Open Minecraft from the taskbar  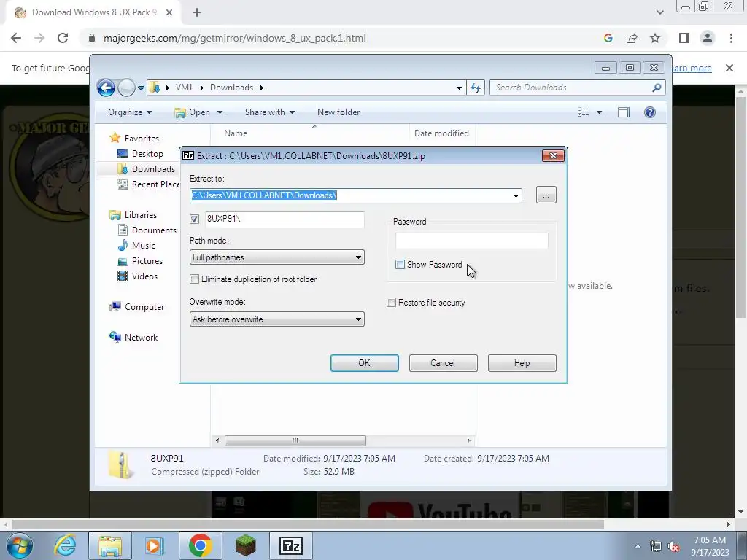click(x=245, y=545)
